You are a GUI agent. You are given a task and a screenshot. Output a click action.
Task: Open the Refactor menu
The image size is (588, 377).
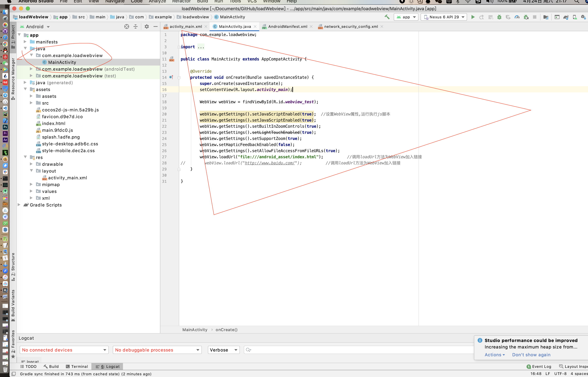[x=181, y=1]
